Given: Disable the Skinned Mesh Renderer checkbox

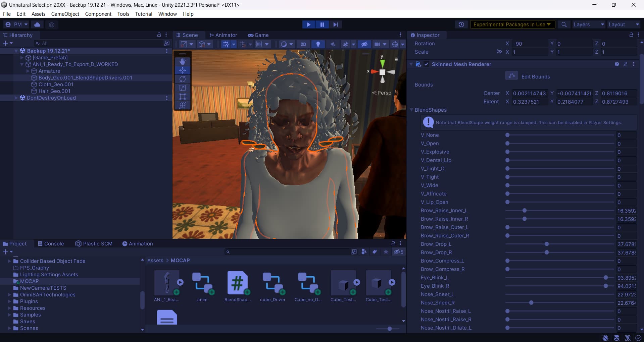Looking at the screenshot, I should coord(426,64).
